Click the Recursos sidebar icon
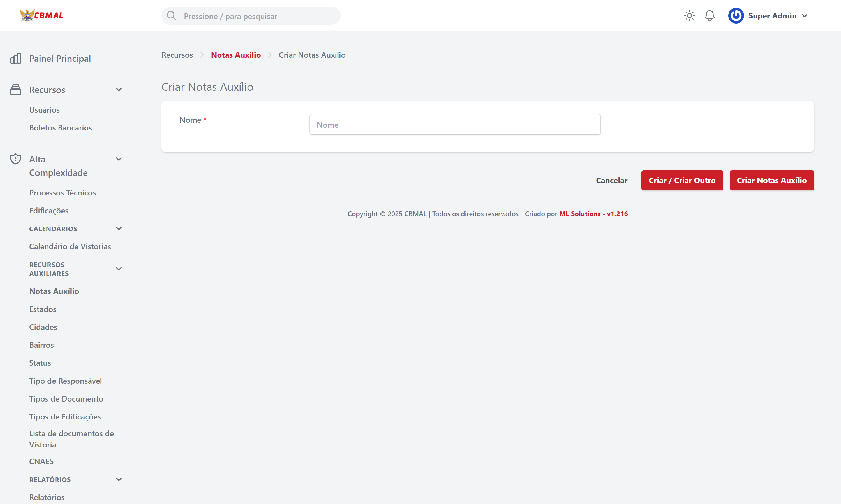The image size is (841, 504). click(16, 90)
